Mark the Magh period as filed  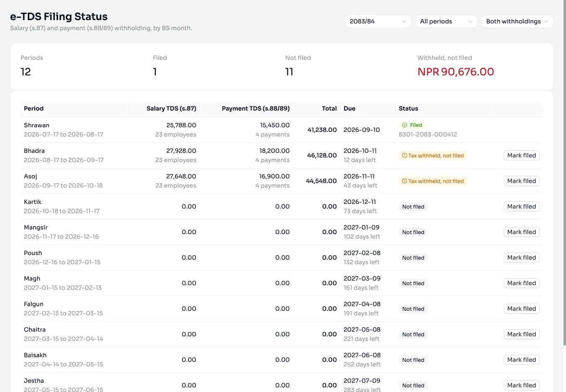click(x=521, y=283)
